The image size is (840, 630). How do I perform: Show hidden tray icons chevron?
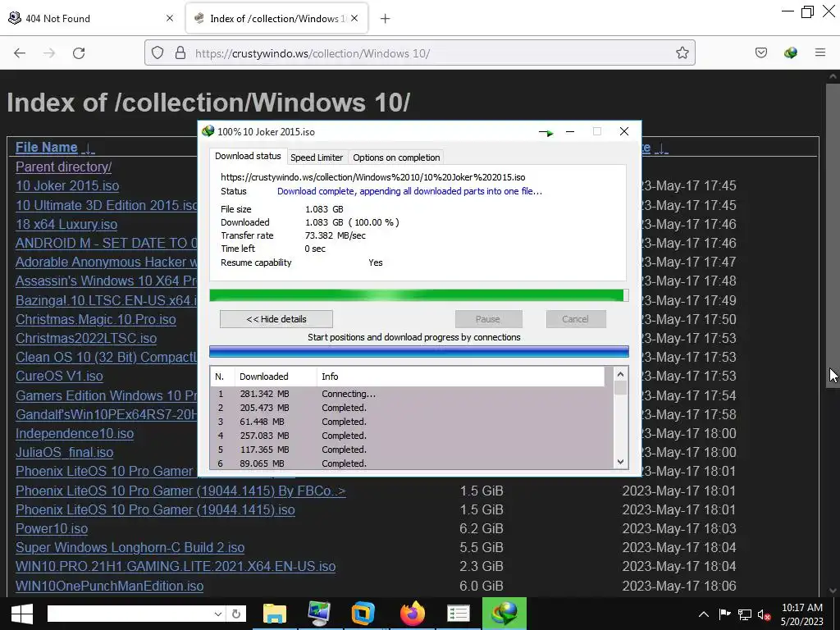click(703, 614)
